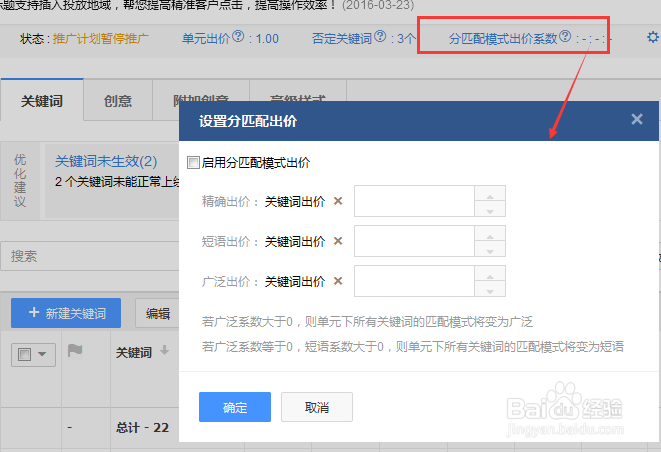
Task: Increase 精确出价 coefficient with up arrow
Action: click(x=490, y=194)
